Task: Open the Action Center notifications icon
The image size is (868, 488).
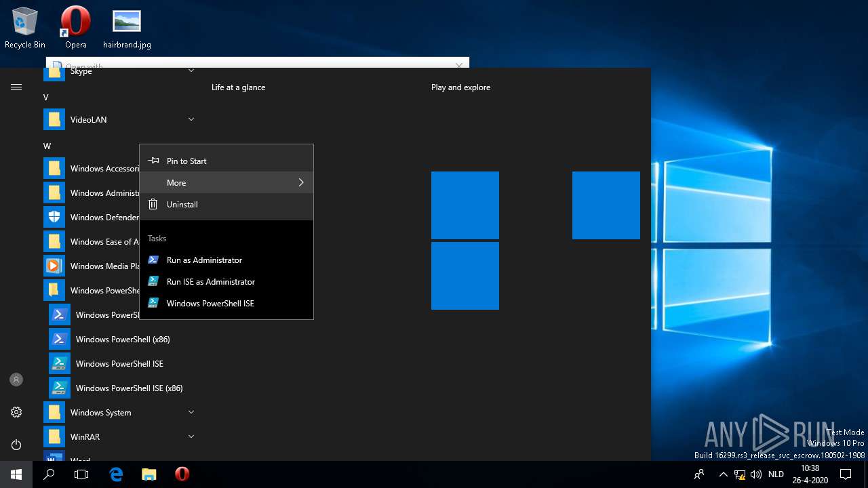Action: tap(846, 474)
